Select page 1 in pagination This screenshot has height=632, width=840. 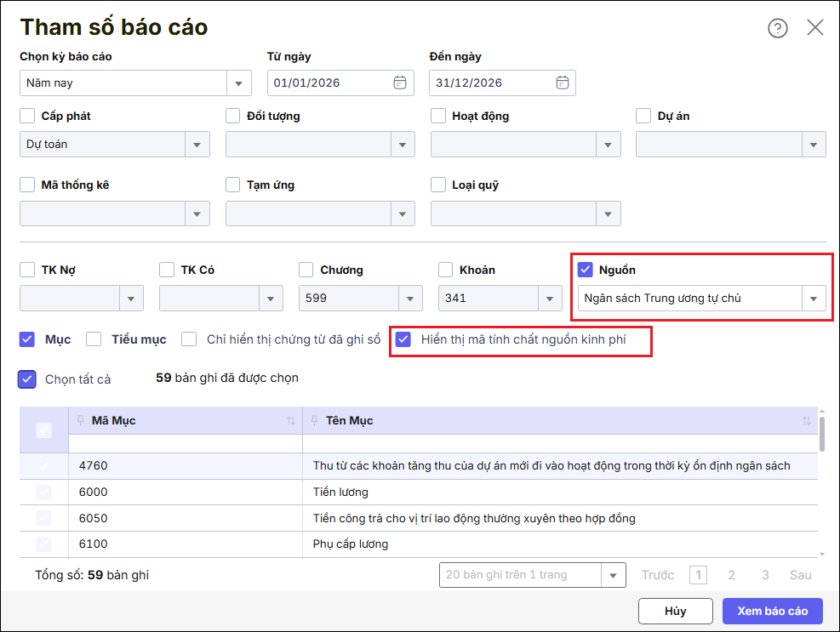point(698,575)
